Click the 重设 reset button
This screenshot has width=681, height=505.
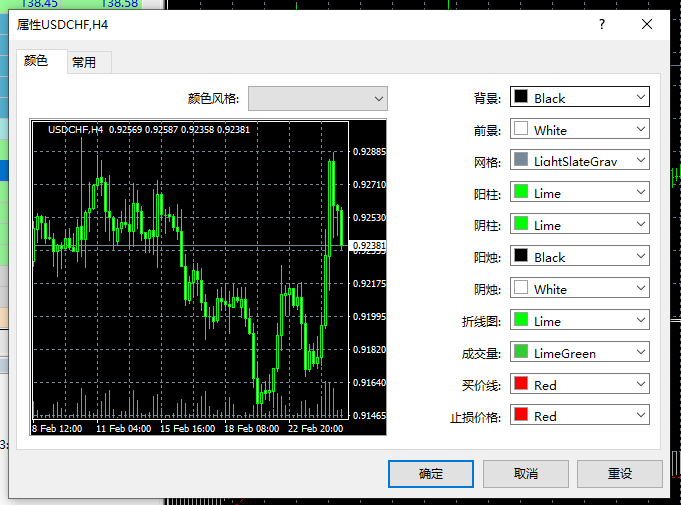pyautogui.click(x=619, y=473)
